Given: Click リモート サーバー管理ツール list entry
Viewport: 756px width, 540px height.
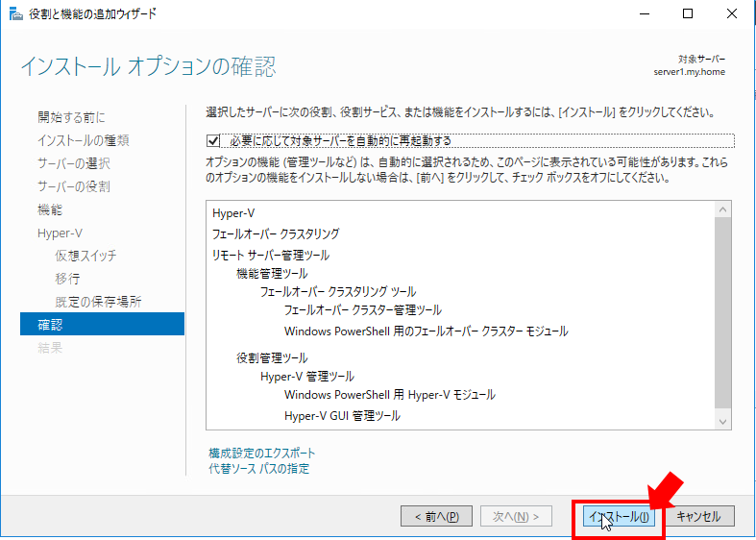Looking at the screenshot, I should pos(271,255).
